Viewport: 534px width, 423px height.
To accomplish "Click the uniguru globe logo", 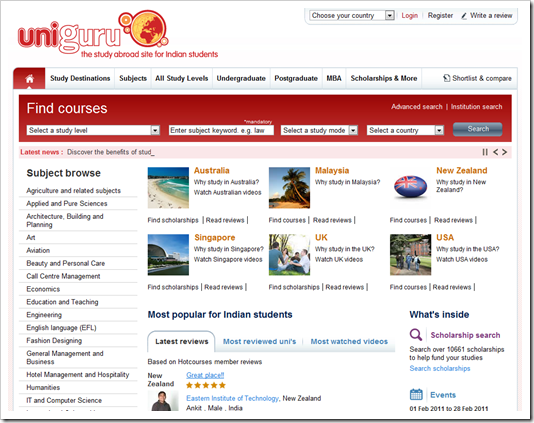I will tap(148, 28).
